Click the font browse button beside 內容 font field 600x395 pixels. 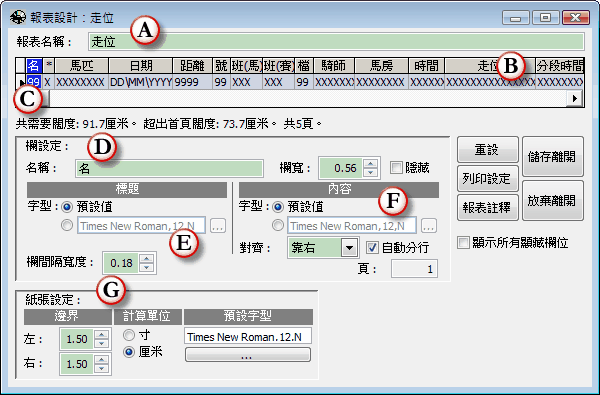429,226
